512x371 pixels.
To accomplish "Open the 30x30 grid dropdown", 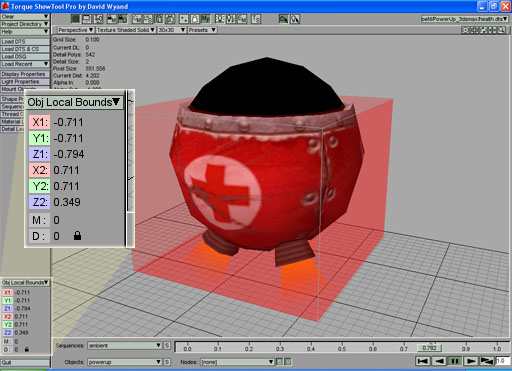I will coord(171,30).
